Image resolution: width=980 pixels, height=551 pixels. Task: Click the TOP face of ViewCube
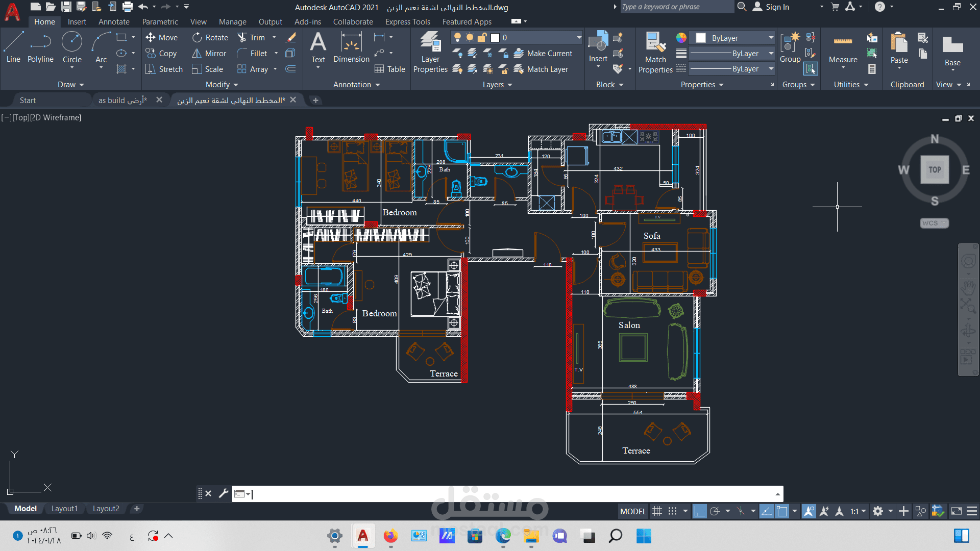[x=935, y=170]
